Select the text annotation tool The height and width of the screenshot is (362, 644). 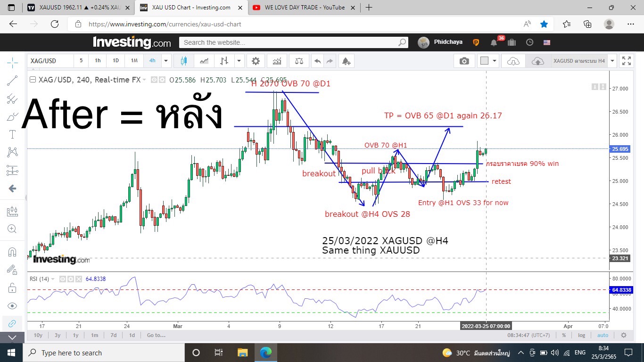12,134
